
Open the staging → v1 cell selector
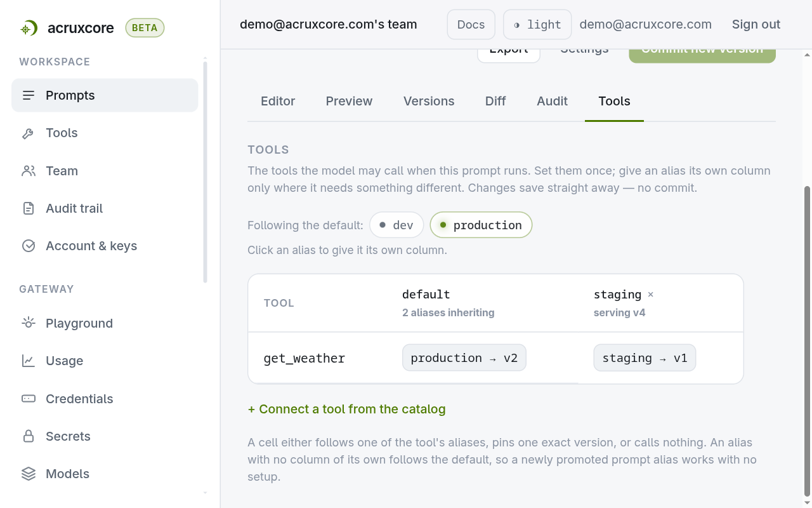645,358
